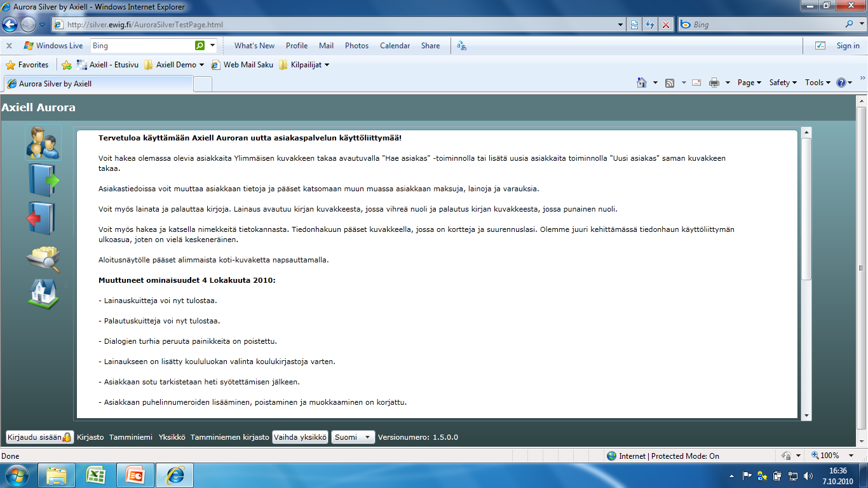868x488 pixels.
Task: Open the Suomi language dropdown
Action: (353, 437)
